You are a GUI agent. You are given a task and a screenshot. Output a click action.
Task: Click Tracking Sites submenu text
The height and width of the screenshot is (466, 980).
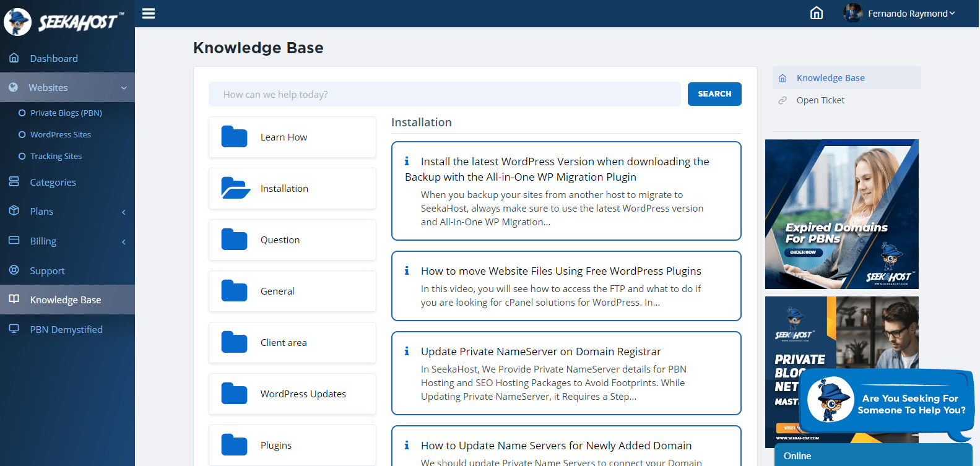pyautogui.click(x=56, y=156)
